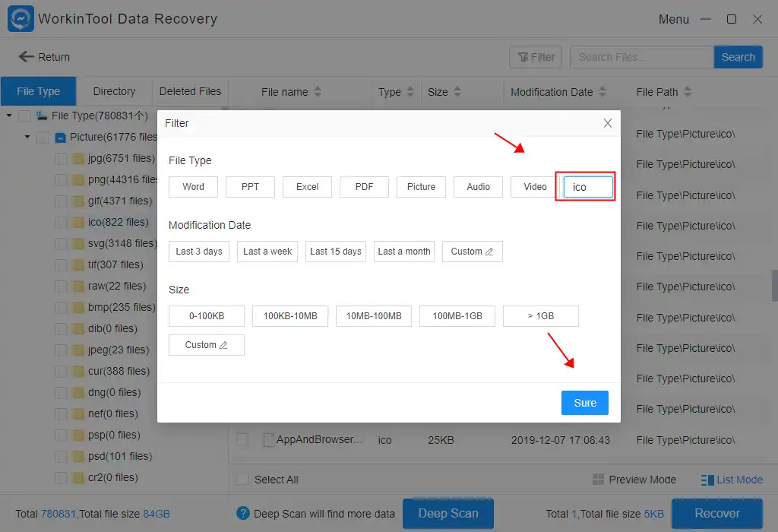Image resolution: width=778 pixels, height=532 pixels.
Task: Select the Excel file type filter
Action: (x=307, y=187)
